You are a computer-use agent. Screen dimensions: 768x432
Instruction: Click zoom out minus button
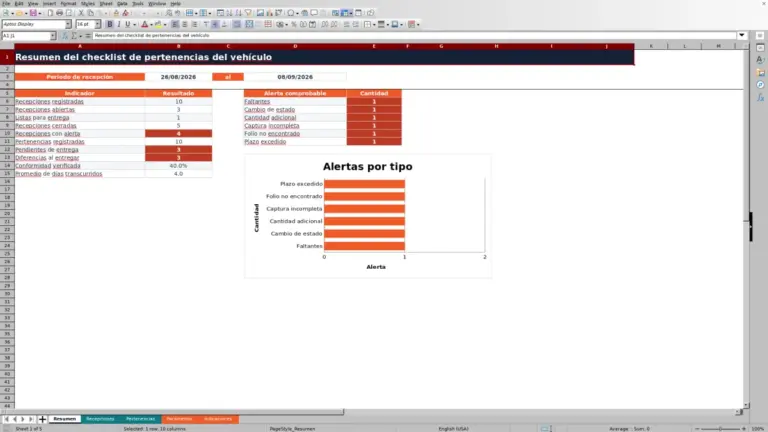pos(697,429)
